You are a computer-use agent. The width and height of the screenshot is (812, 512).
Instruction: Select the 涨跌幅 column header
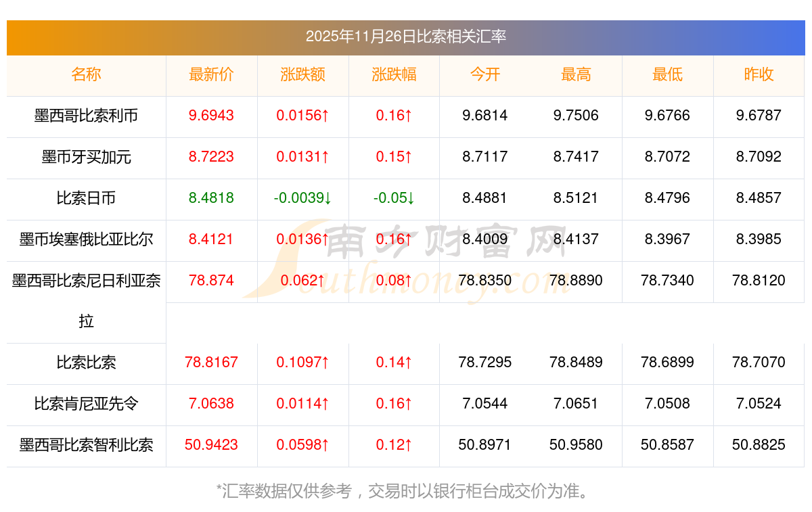point(394,74)
